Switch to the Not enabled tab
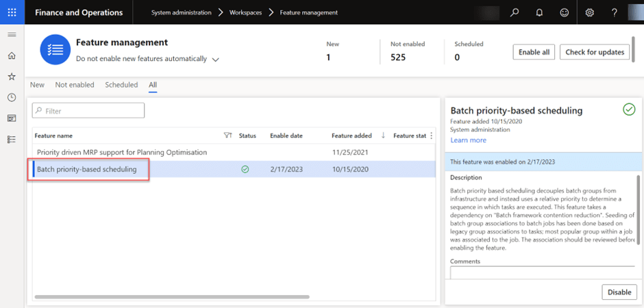 (75, 85)
